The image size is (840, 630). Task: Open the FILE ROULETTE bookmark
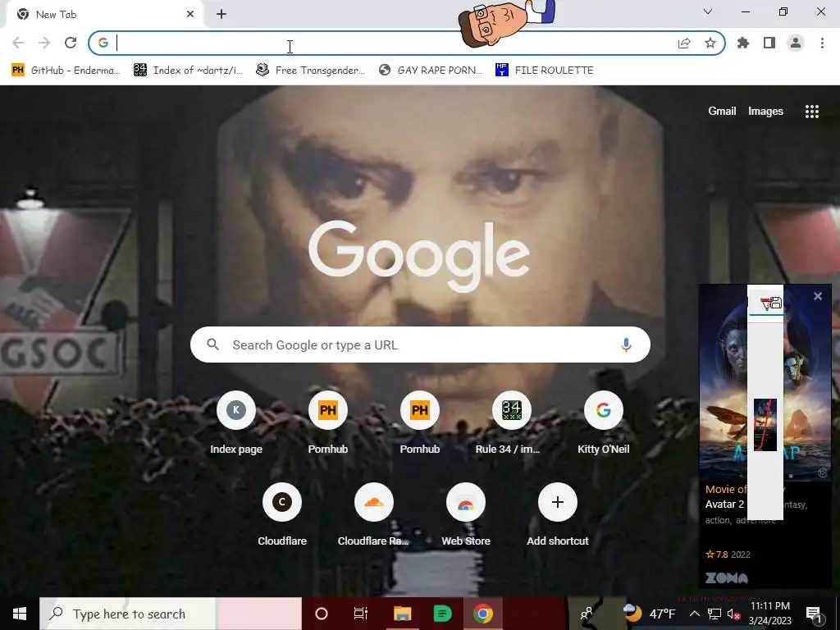click(x=545, y=71)
